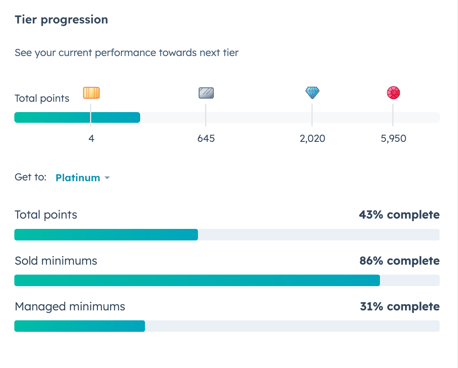
Task: Click the Sold minimums progress bar
Action: click(x=227, y=280)
